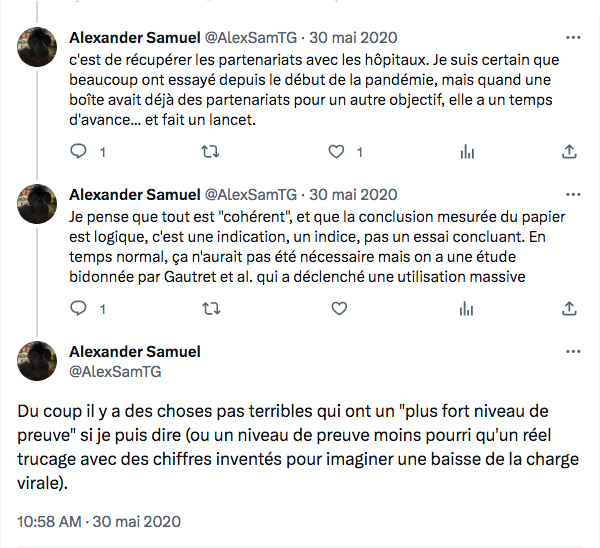
Task: Open Alexander Samuel name on main tweet
Action: tap(134, 352)
